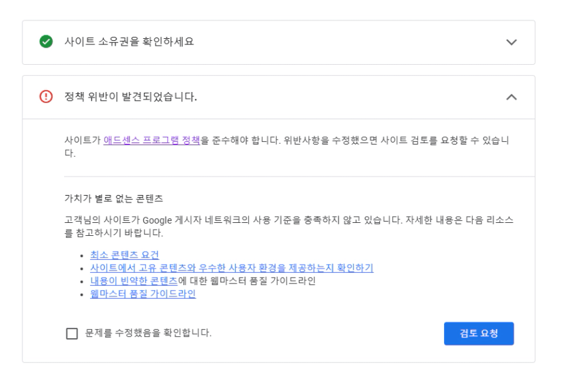Click the 정책 위반이 발견되었습니다 header title
Screen dimensions: 575x392
click(130, 97)
